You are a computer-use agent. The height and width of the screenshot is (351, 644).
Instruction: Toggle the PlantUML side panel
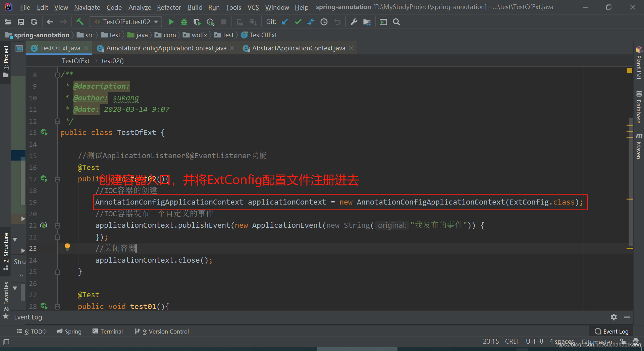(639, 64)
